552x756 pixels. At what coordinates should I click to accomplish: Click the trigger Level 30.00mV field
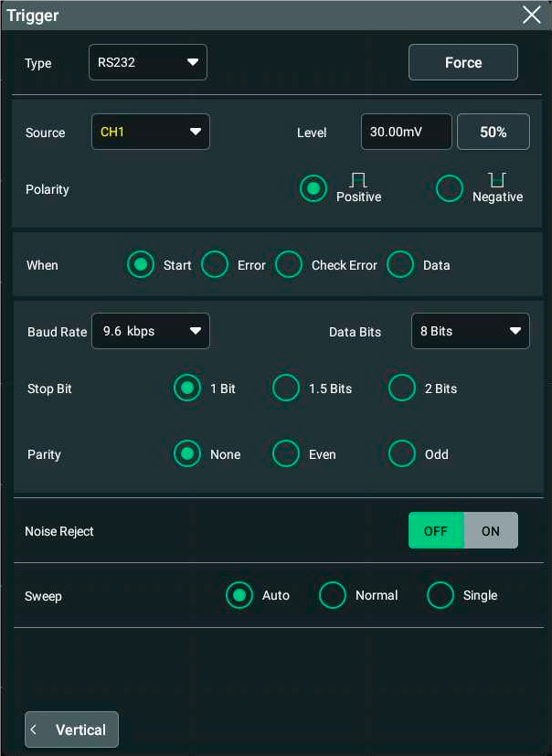[x=406, y=132]
